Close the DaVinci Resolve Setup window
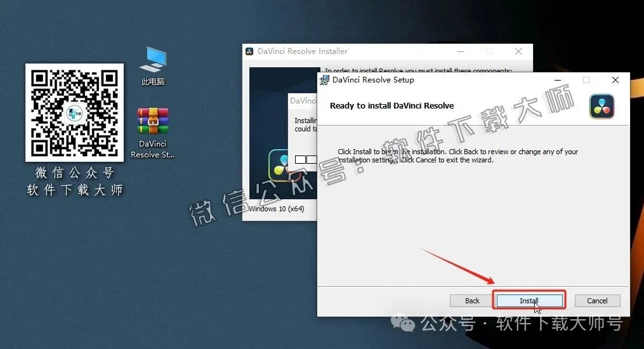644x349 pixels. pos(615,80)
